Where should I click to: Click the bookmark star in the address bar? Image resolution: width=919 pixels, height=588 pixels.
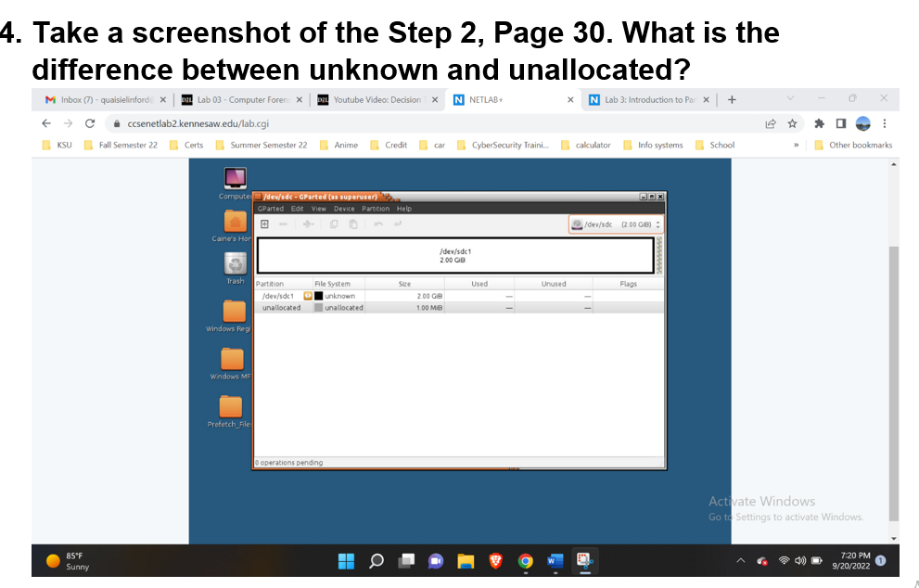[x=793, y=122]
